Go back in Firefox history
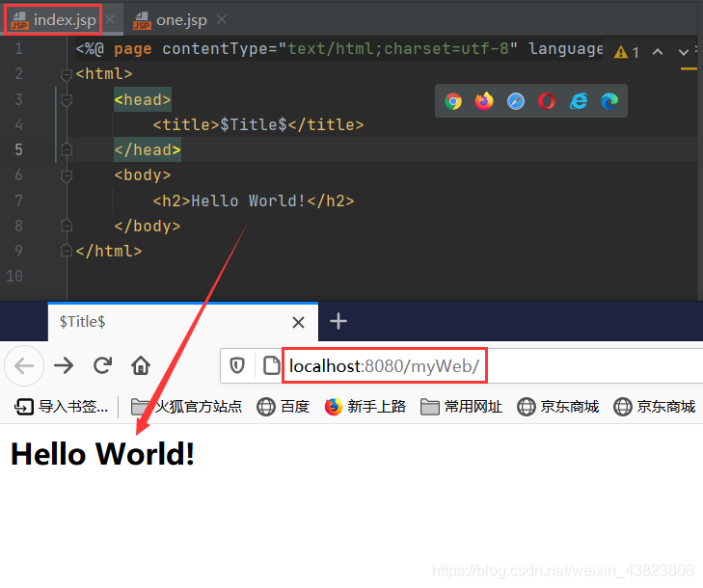 [24, 365]
